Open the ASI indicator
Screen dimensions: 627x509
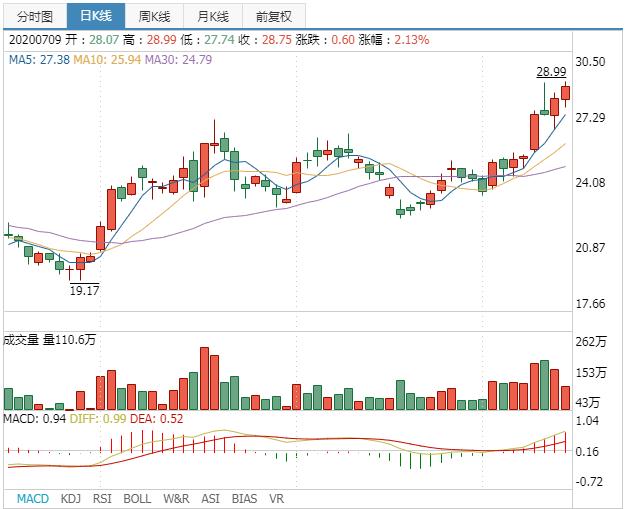pyautogui.click(x=211, y=497)
